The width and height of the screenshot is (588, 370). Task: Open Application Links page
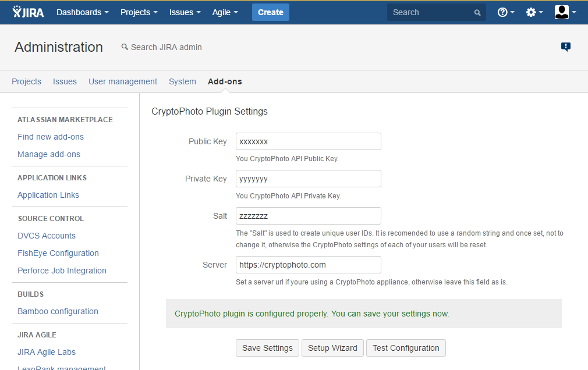(x=48, y=195)
